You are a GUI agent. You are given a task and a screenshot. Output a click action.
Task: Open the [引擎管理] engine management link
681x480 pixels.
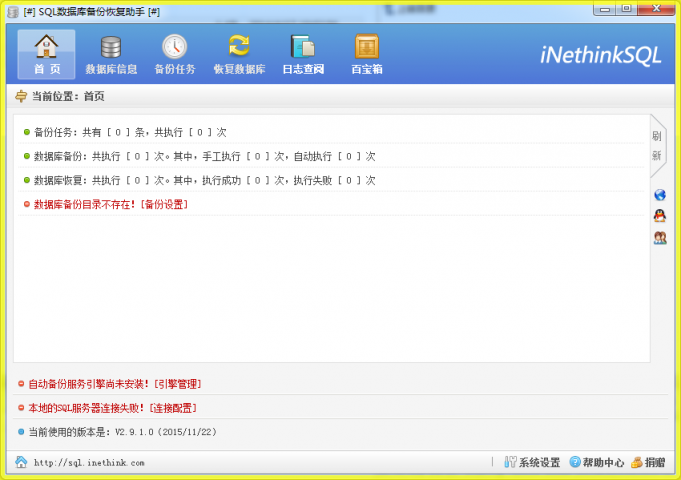tap(177, 384)
